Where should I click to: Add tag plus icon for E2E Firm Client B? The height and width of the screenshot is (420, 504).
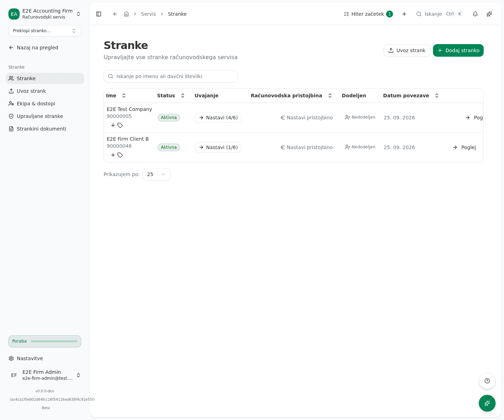(x=113, y=155)
